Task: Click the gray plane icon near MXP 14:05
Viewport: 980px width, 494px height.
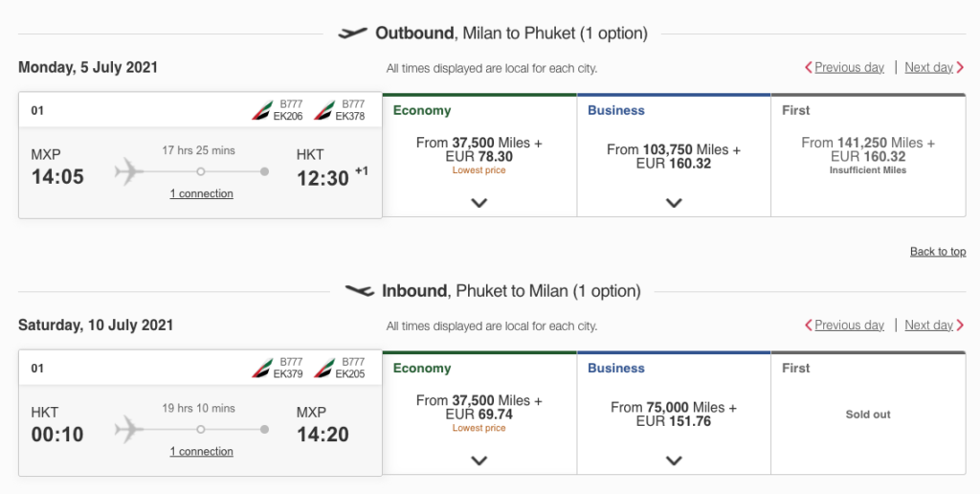Action: (x=129, y=171)
